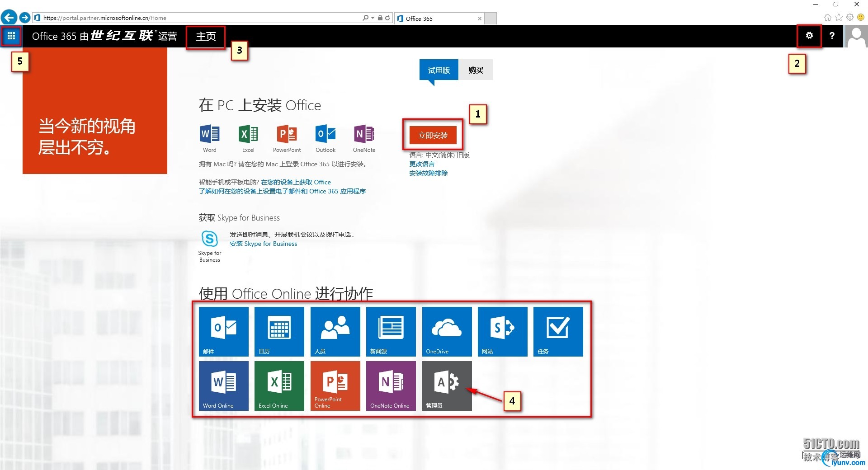Refresh the page in address bar

[x=387, y=18]
